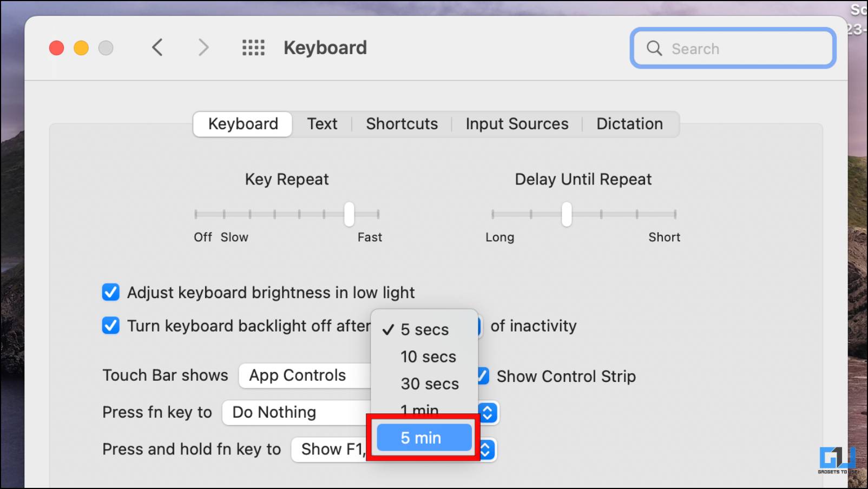Open the Input Sources tab
This screenshot has width=868, height=489.
coord(517,124)
